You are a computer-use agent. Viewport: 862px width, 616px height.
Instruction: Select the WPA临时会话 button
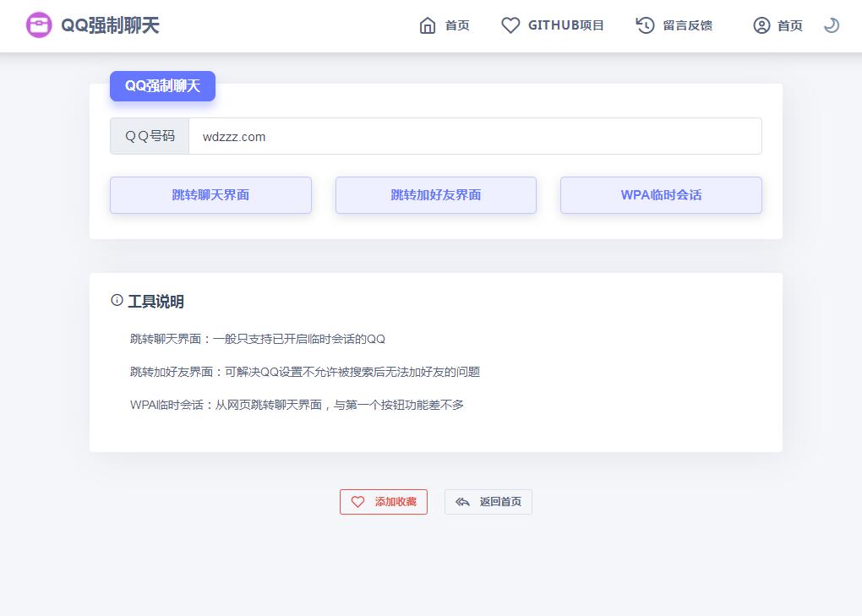(x=661, y=194)
